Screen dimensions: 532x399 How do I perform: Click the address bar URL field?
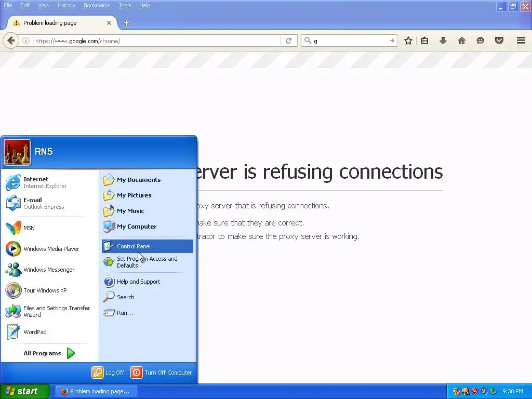click(x=156, y=41)
